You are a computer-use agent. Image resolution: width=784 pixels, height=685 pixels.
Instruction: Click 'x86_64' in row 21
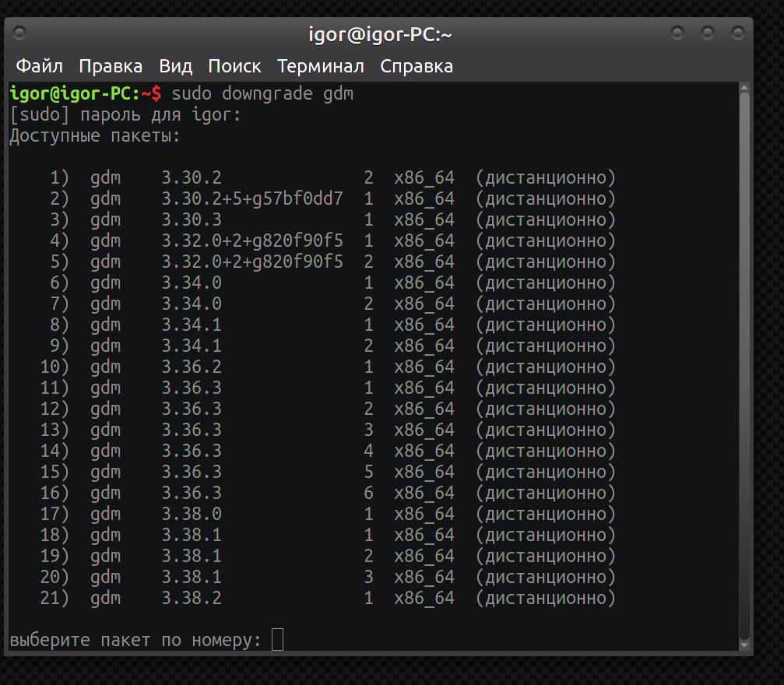tap(424, 598)
